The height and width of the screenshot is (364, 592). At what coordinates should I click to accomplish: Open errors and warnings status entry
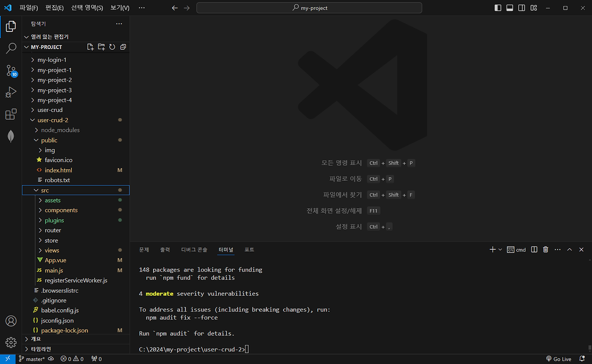[x=72, y=359]
